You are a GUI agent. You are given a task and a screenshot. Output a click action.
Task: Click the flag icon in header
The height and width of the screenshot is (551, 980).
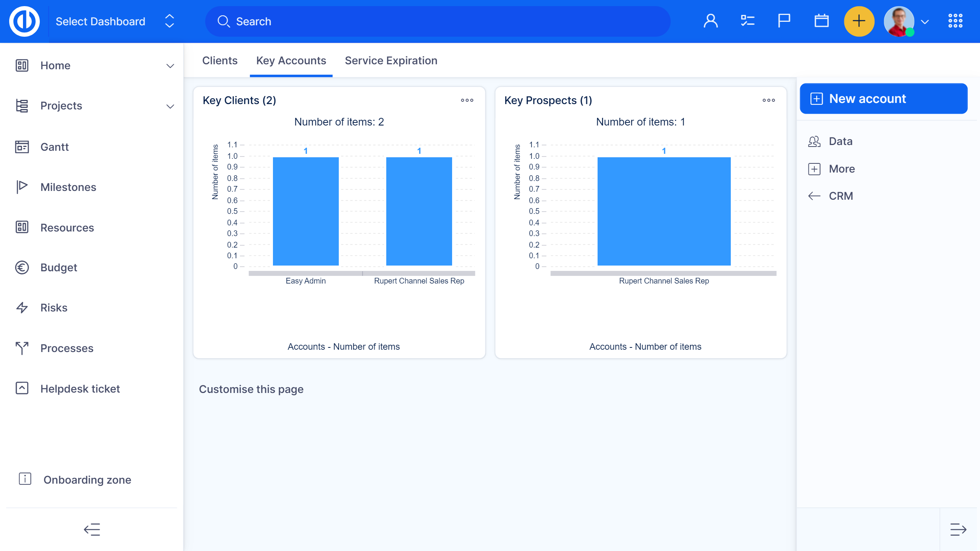click(784, 21)
